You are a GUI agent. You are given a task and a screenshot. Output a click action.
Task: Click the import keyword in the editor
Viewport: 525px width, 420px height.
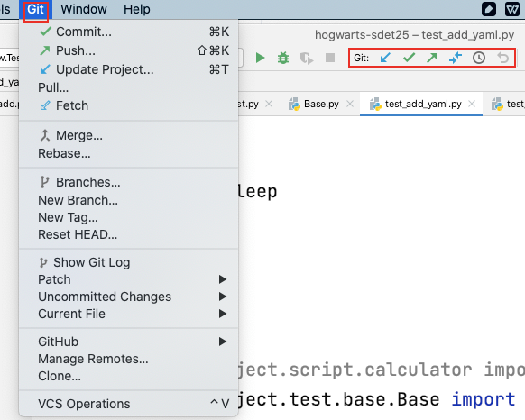pyautogui.click(x=484, y=399)
